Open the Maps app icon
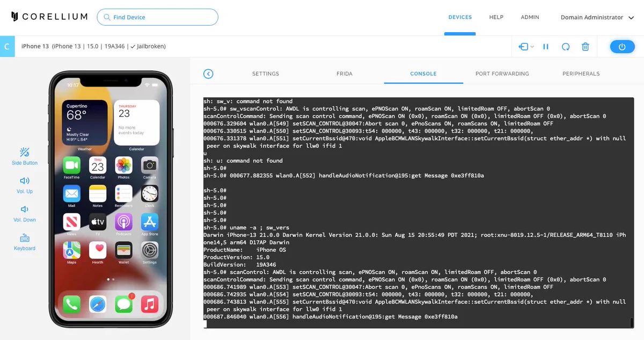This screenshot has height=340, width=644. point(71,250)
